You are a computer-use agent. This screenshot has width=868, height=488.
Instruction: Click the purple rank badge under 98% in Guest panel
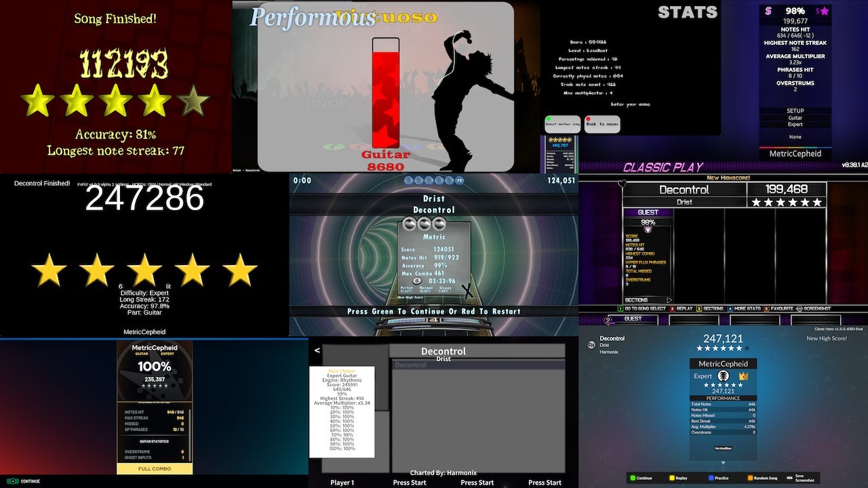click(x=648, y=230)
